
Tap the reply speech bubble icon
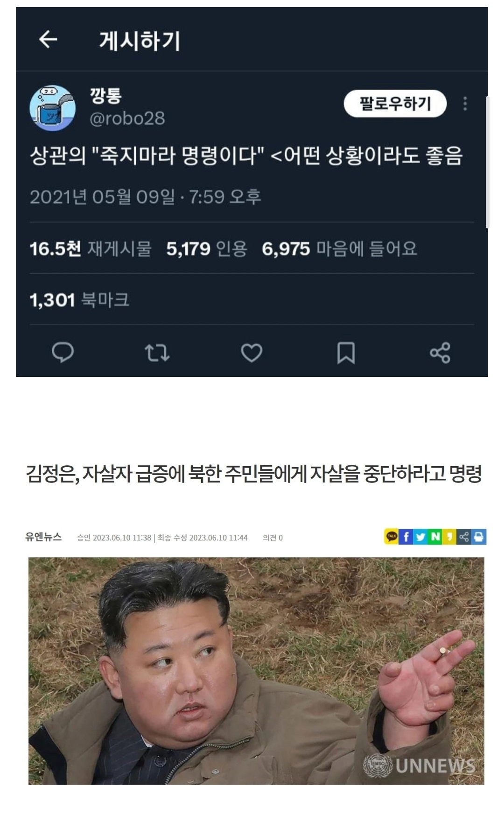[x=63, y=353]
